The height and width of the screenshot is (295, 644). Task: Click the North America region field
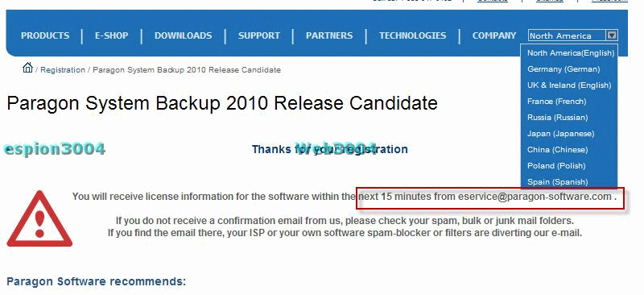click(568, 35)
